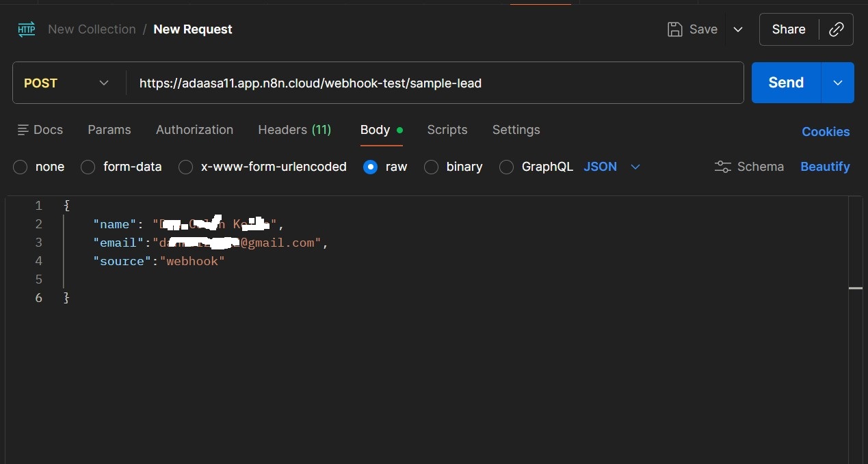The image size is (868, 464).
Task: Expand the Save options chevron
Action: point(738,29)
